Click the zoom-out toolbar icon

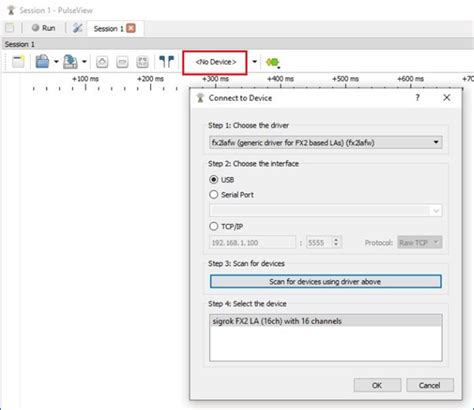(x=122, y=62)
